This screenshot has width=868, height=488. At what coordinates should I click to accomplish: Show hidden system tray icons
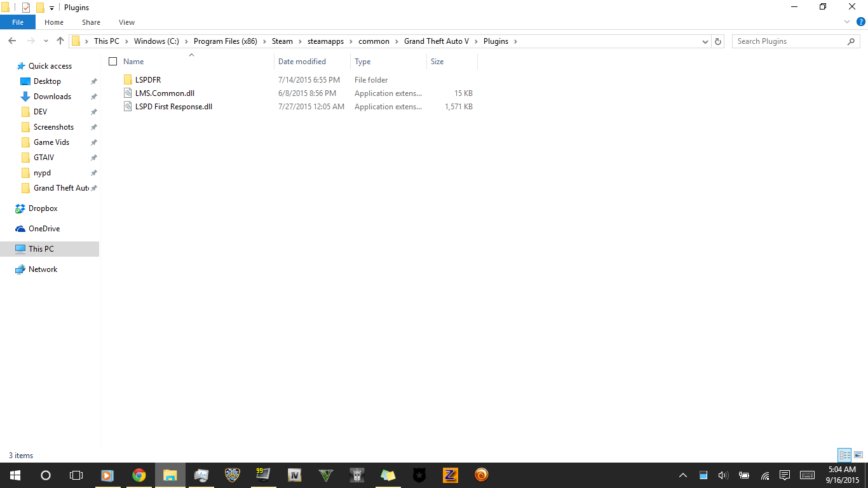point(683,475)
